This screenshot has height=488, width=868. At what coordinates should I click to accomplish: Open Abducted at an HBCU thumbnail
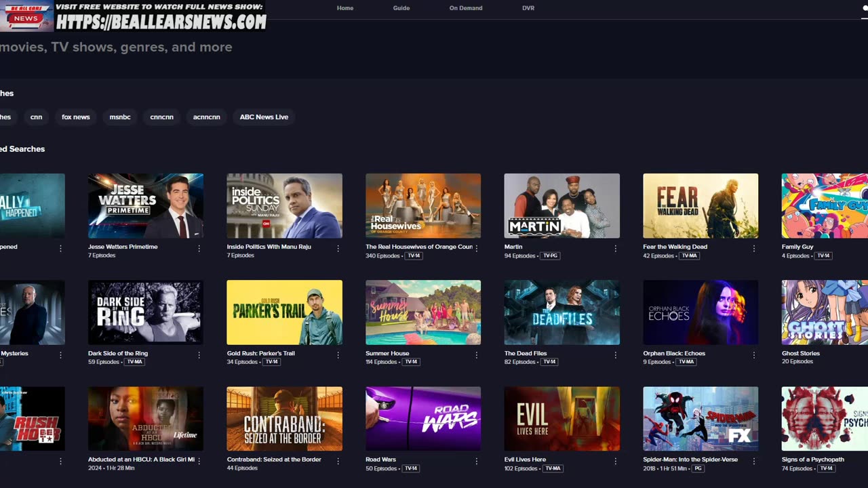(x=146, y=418)
